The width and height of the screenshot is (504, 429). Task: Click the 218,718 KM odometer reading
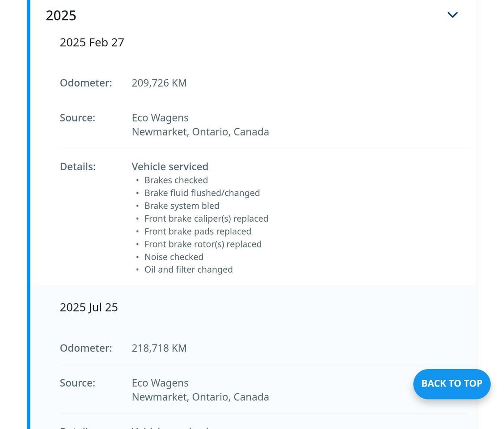(x=159, y=348)
